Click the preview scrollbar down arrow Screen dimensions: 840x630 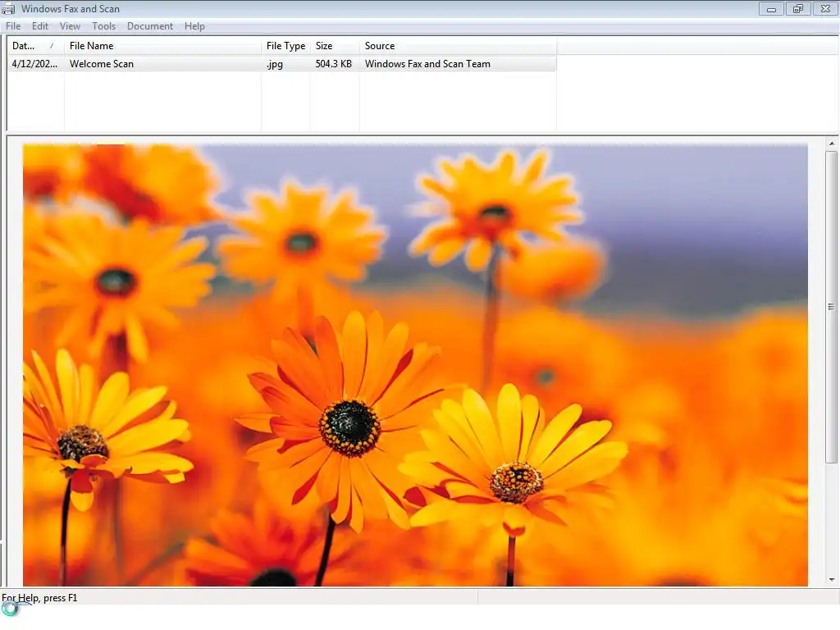pyautogui.click(x=832, y=580)
